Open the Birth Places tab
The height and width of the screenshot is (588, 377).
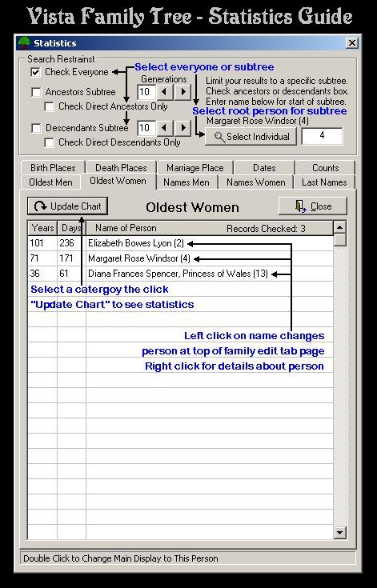click(x=53, y=168)
